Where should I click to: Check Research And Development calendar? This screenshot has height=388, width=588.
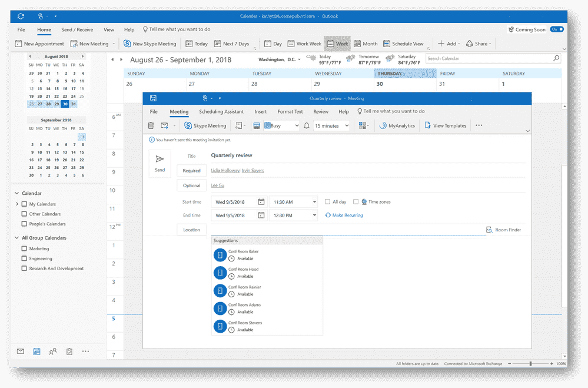[24, 268]
